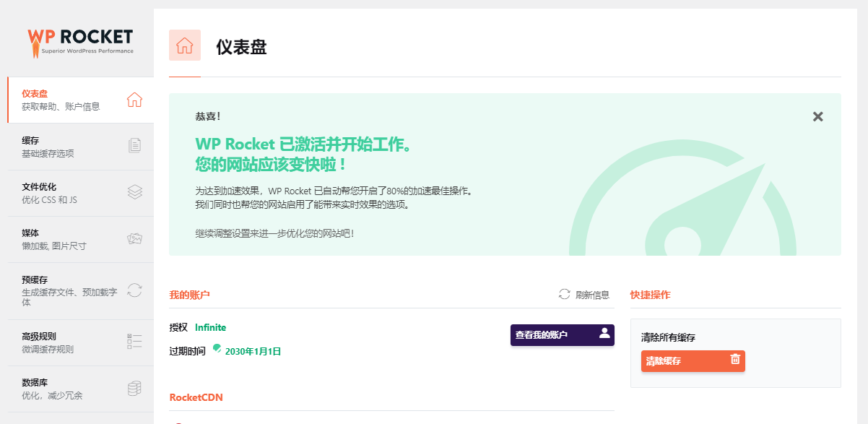868x424 pixels.
Task: Click the pink home icon in page header
Action: point(185,46)
